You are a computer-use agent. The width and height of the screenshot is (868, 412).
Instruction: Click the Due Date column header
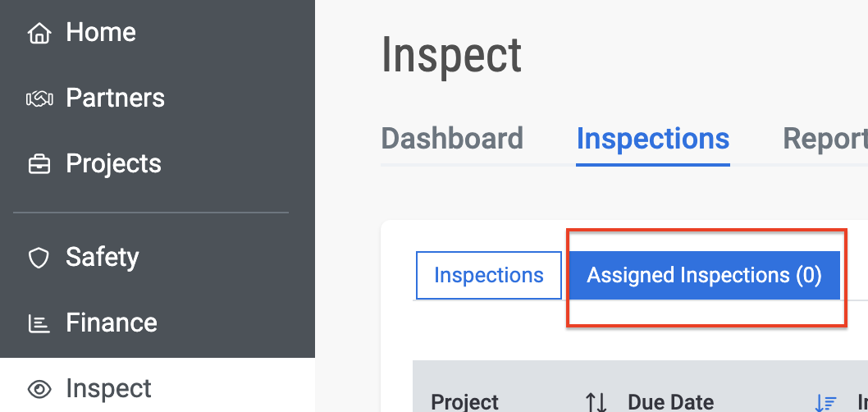(x=670, y=403)
